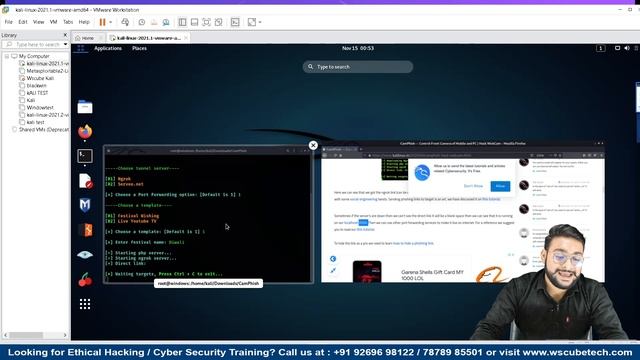Image resolution: width=640 pixels, height=360 pixels.
Task: Collapse the My Computer tree node
Action: click(x=7, y=56)
